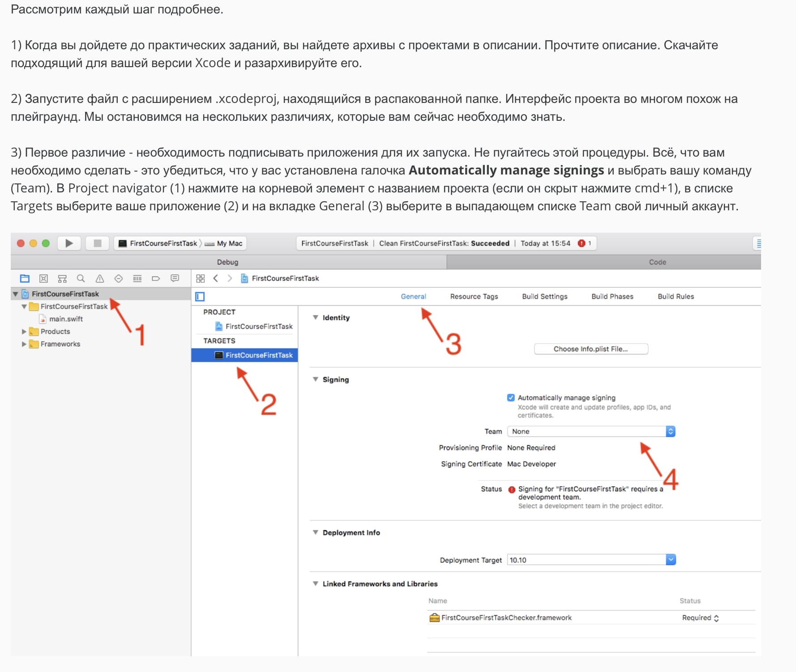Go back with the left chevron
796x672 pixels.
point(216,279)
